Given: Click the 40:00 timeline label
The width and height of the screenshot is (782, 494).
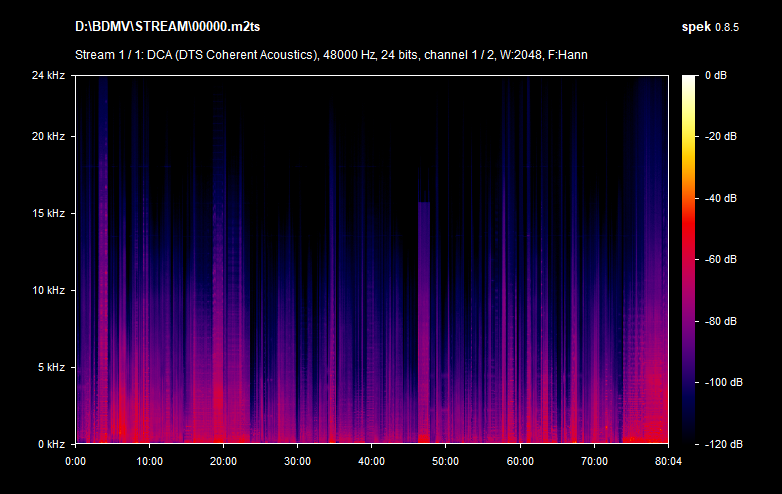Looking at the screenshot, I should (x=371, y=461).
